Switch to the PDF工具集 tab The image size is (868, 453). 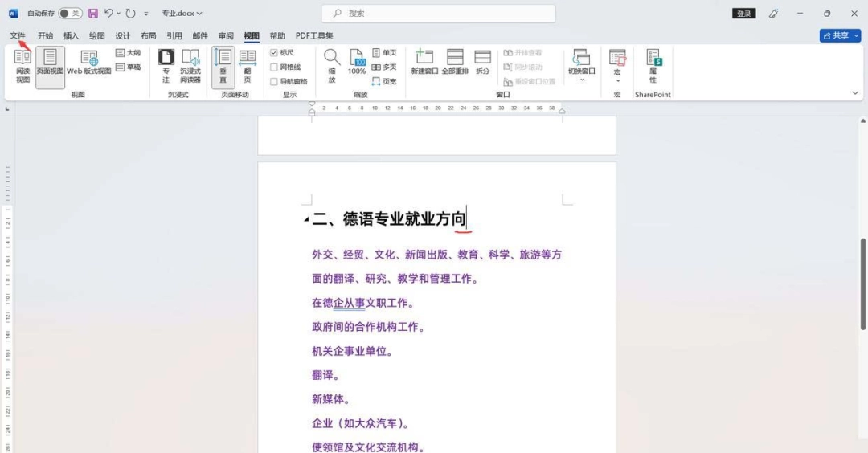point(314,35)
